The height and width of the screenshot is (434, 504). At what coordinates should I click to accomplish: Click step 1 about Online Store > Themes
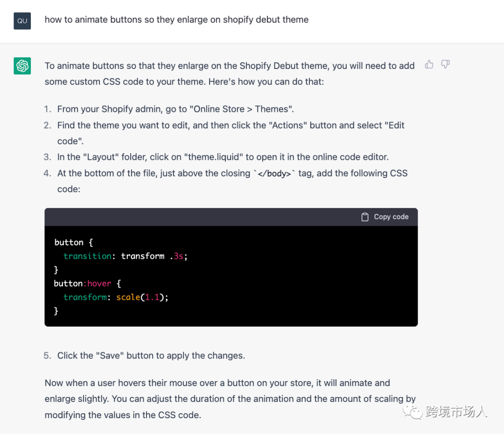pyautogui.click(x=175, y=109)
